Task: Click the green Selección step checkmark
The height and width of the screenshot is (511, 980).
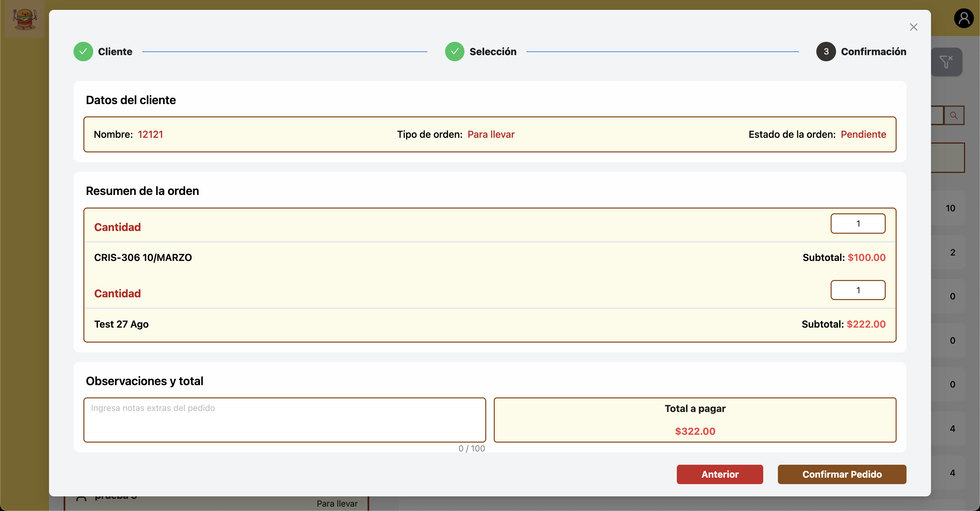Action: click(455, 51)
